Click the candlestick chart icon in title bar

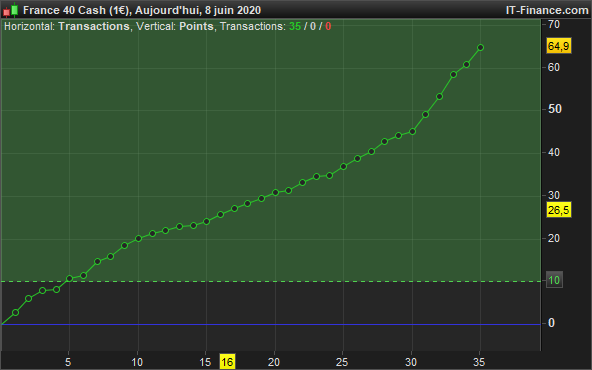(11, 10)
